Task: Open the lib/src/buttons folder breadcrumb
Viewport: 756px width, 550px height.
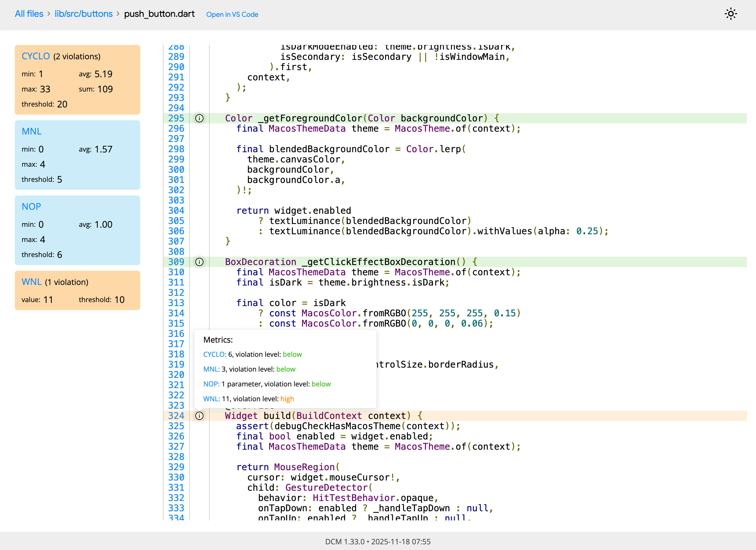Action: [84, 14]
